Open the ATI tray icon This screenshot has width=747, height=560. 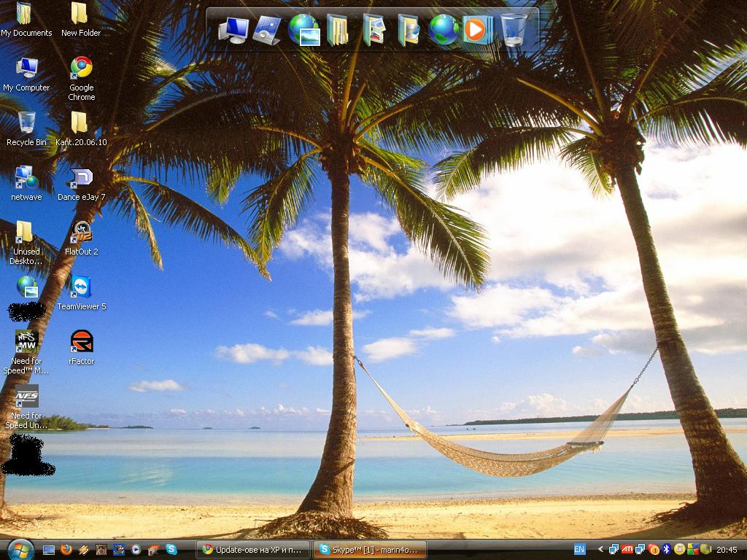(627, 549)
